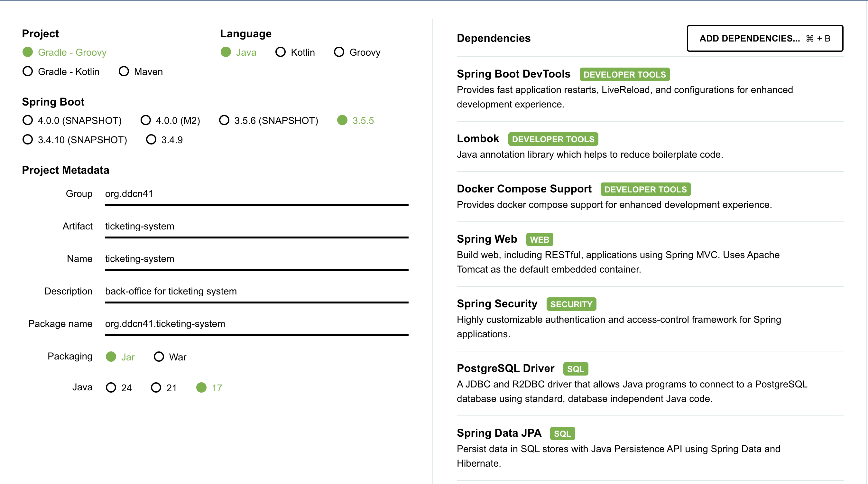Pick Spring Boot version 4.0.0 (M2)
This screenshot has width=868, height=484.
[145, 120]
